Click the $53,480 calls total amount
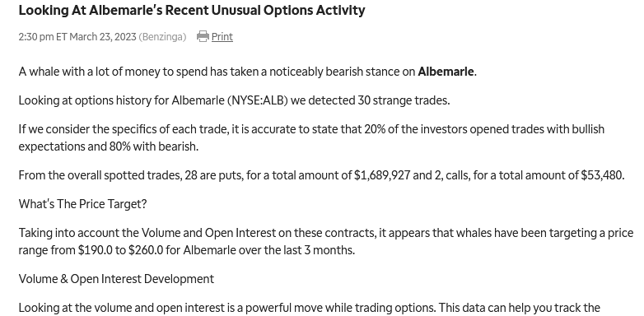 pyautogui.click(x=601, y=175)
